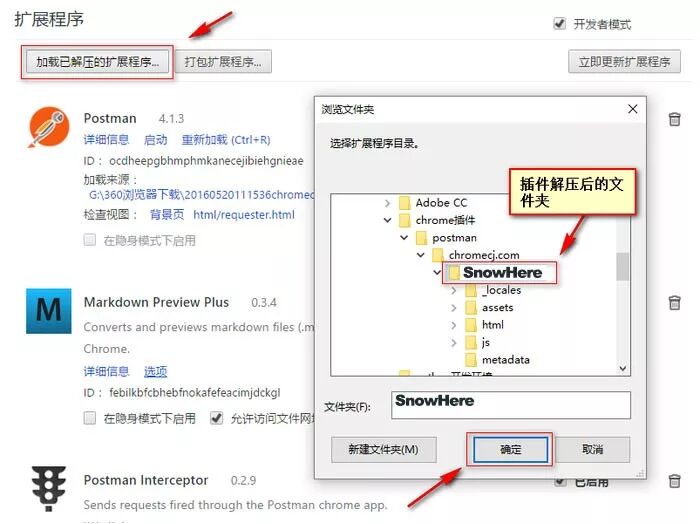Expand the Adobe CC folder

pyautogui.click(x=388, y=203)
